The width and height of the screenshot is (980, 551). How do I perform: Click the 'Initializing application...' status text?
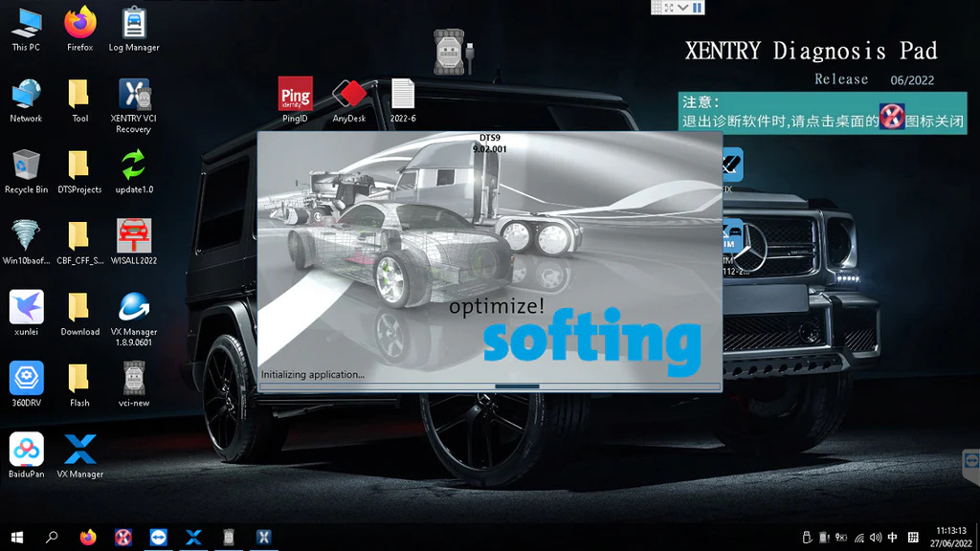tap(313, 375)
